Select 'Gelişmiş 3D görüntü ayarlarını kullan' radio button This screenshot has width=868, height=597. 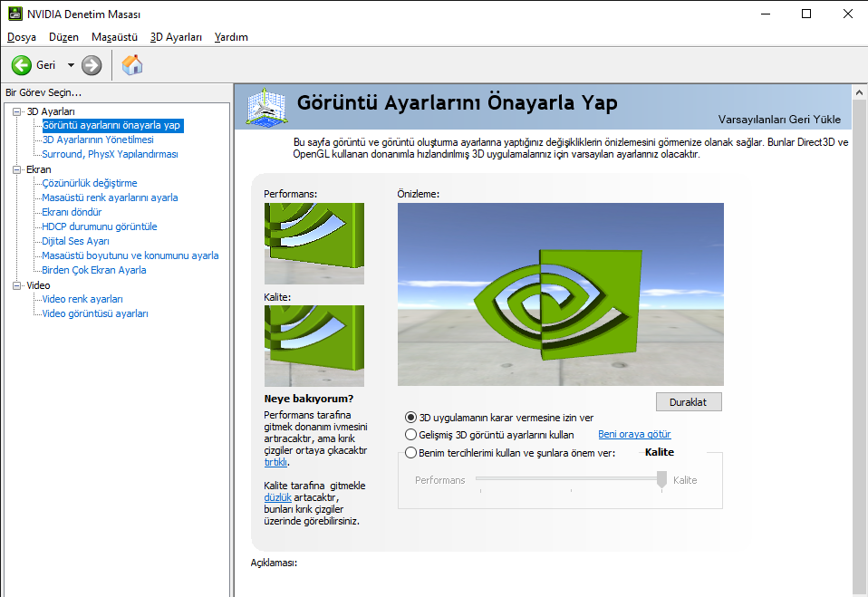410,434
